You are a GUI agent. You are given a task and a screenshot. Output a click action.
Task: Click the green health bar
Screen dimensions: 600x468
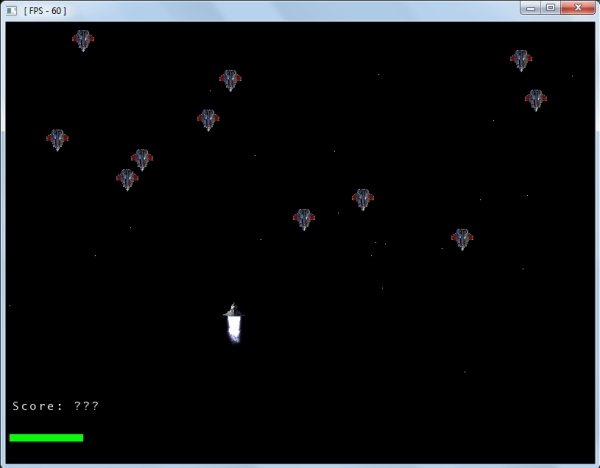coord(46,437)
